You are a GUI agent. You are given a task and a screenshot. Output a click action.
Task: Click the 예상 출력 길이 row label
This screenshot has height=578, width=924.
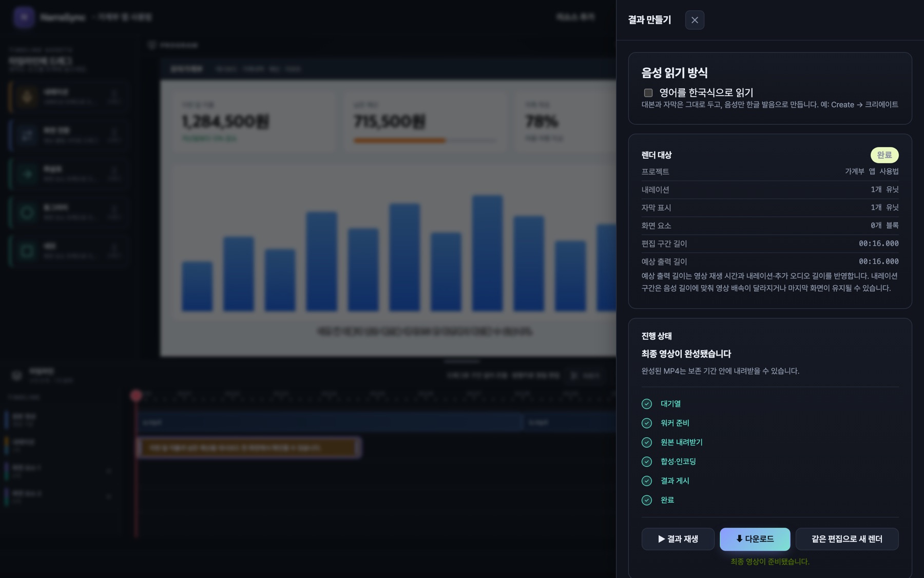pyautogui.click(x=664, y=262)
